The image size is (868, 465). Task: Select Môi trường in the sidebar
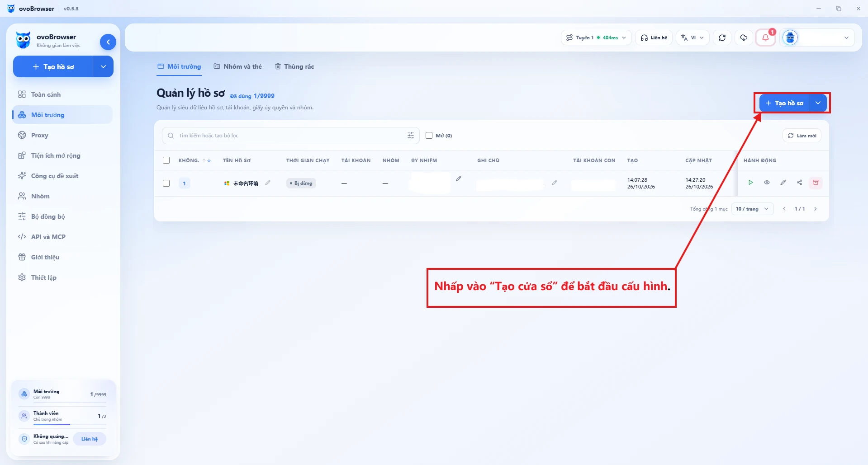(x=62, y=115)
